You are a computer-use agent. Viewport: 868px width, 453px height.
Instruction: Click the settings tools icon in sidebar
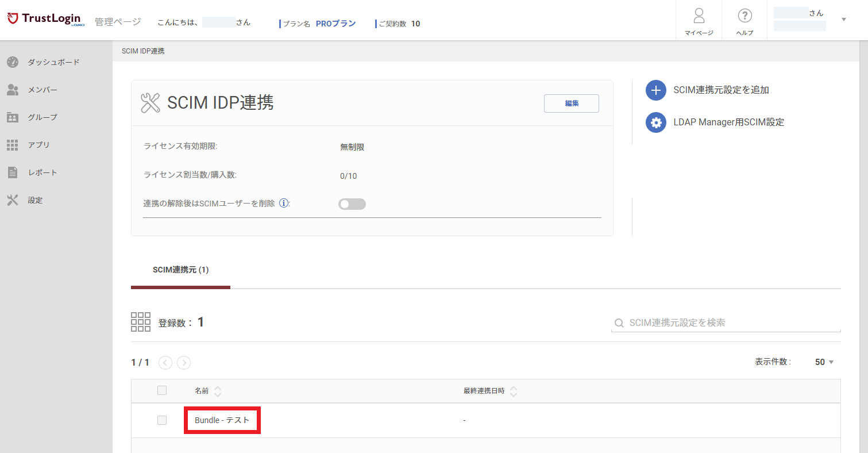tap(13, 200)
